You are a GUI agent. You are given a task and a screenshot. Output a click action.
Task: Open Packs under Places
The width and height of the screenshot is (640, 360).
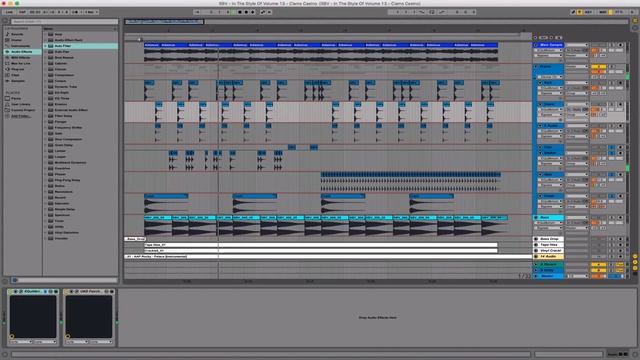pyautogui.click(x=22, y=98)
